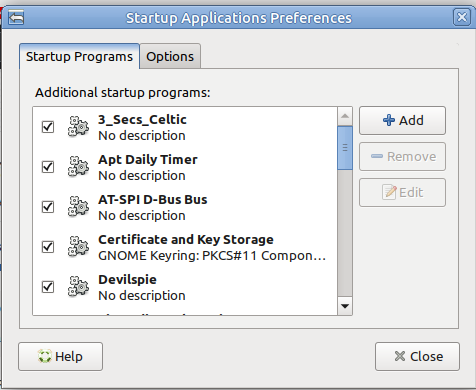Click the Edit button
This screenshot has height=390, width=476.
402,192
